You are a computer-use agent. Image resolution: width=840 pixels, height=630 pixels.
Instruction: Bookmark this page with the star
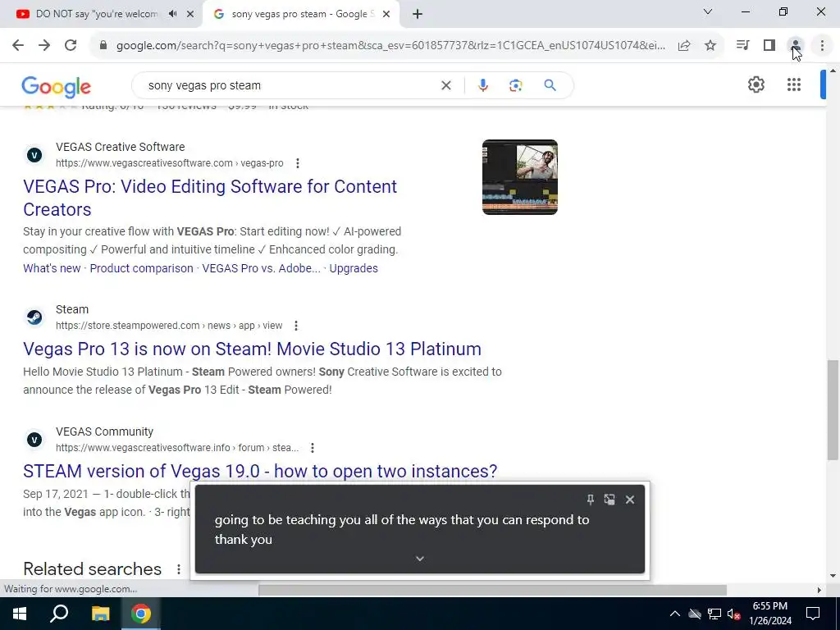pos(710,46)
